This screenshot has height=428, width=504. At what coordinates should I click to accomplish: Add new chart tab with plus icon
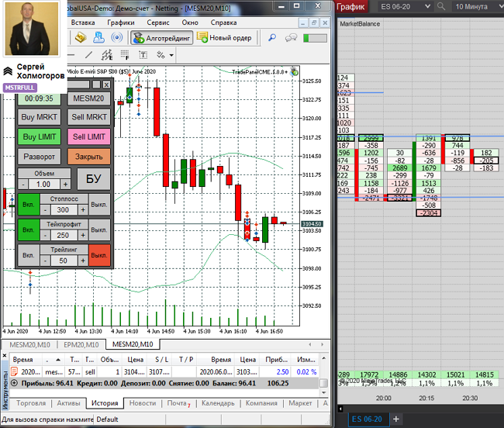396,419
